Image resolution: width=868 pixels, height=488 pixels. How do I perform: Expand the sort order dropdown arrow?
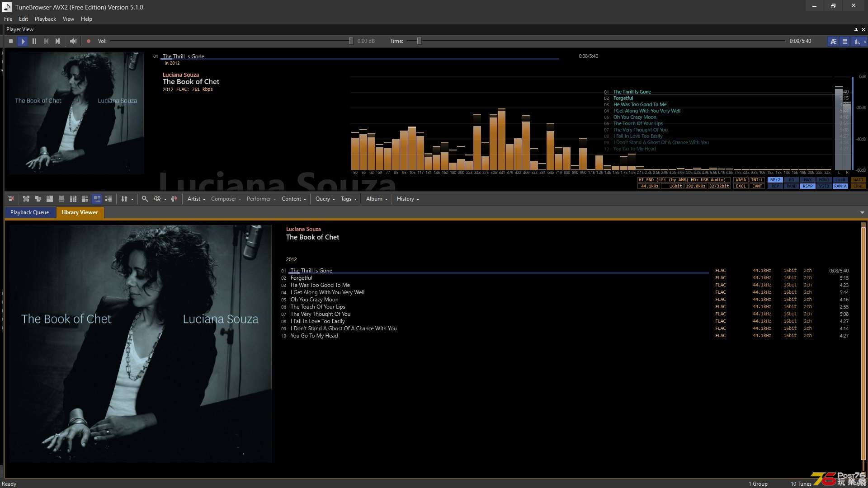coord(132,199)
